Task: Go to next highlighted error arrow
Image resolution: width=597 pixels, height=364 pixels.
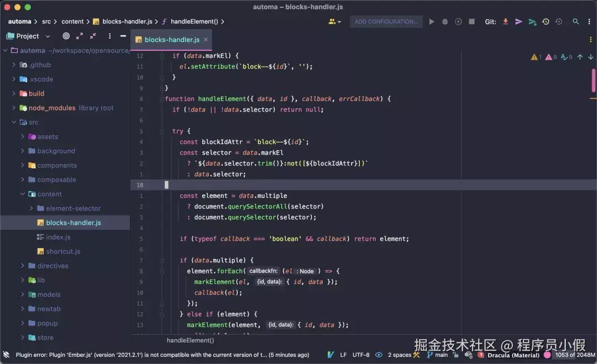Action: tap(590, 57)
